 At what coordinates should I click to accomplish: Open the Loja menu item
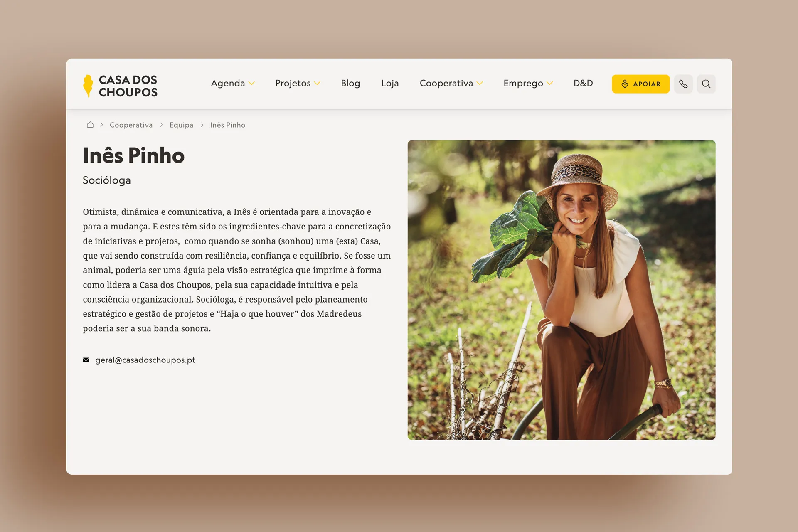pos(390,83)
